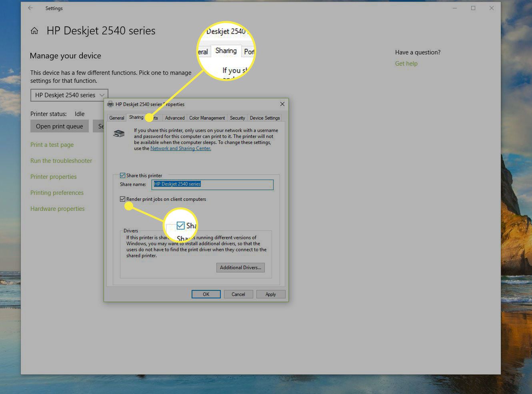Open Additional Drivers dialog

coord(240,268)
